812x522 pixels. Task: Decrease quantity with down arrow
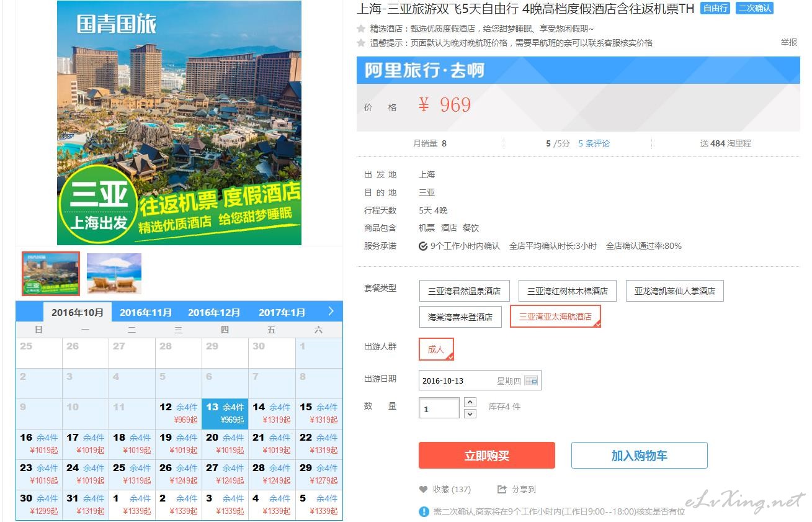[x=470, y=413]
